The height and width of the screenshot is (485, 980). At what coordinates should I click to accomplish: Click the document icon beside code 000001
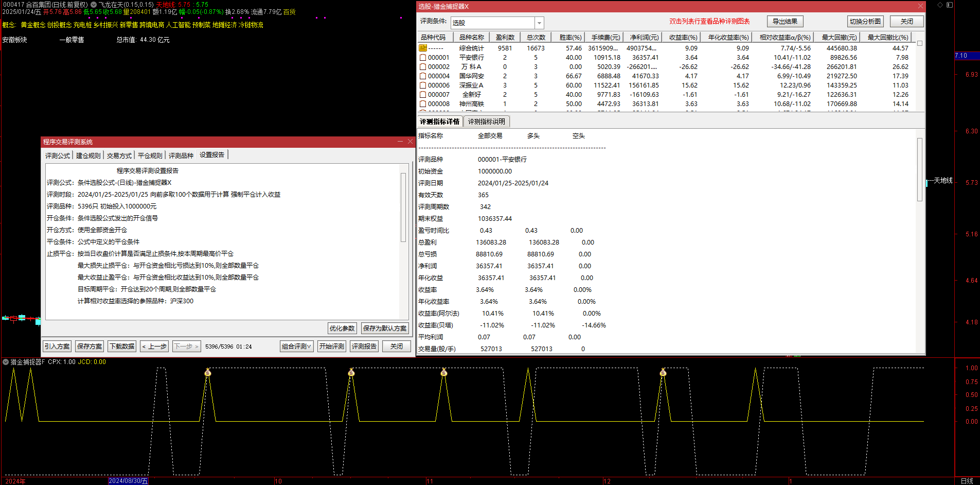(423, 57)
